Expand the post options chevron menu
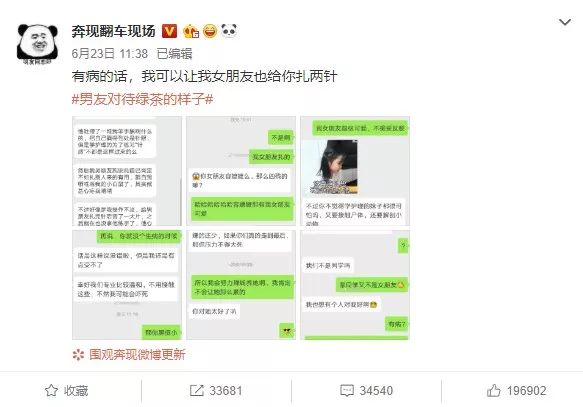583x407 pixels. point(565,23)
